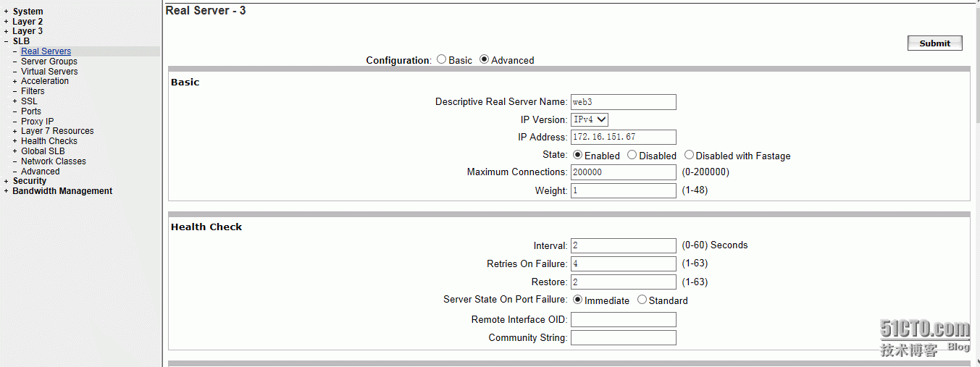The height and width of the screenshot is (367, 980).
Task: Click the System label in the tree
Action: click(28, 12)
